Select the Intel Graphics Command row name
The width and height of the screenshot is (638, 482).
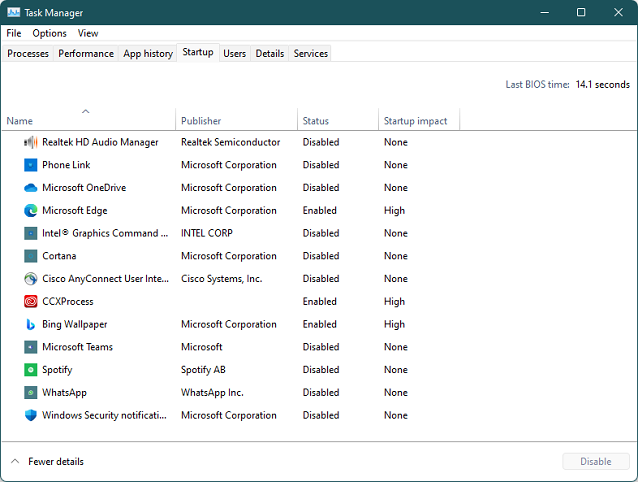[x=105, y=233]
